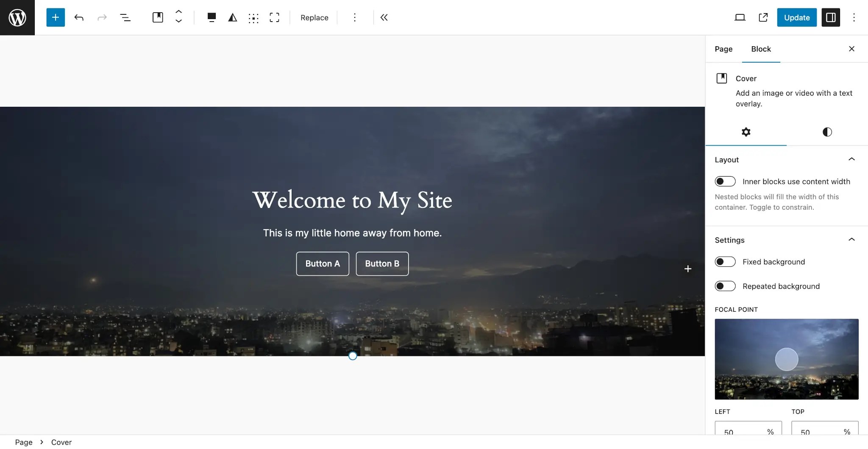
Task: Apply a duotone filter from the toolbar
Action: click(x=232, y=17)
